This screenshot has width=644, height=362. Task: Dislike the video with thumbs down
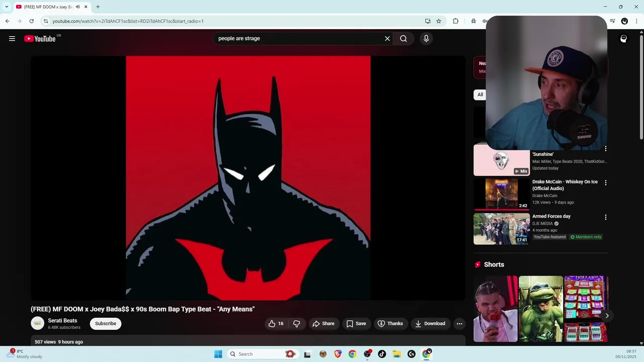(x=296, y=324)
